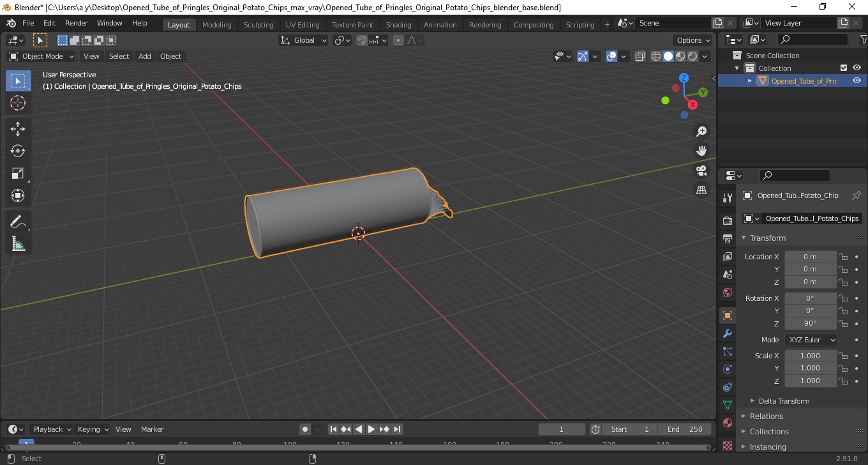The width and height of the screenshot is (868, 465).
Task: Click the timeline Marker menu
Action: coord(152,429)
